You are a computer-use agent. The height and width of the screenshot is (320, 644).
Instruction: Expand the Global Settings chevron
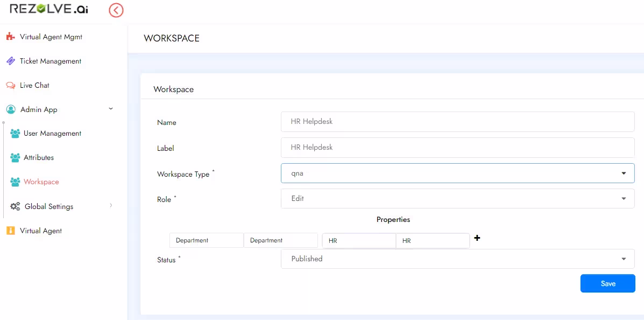click(111, 206)
